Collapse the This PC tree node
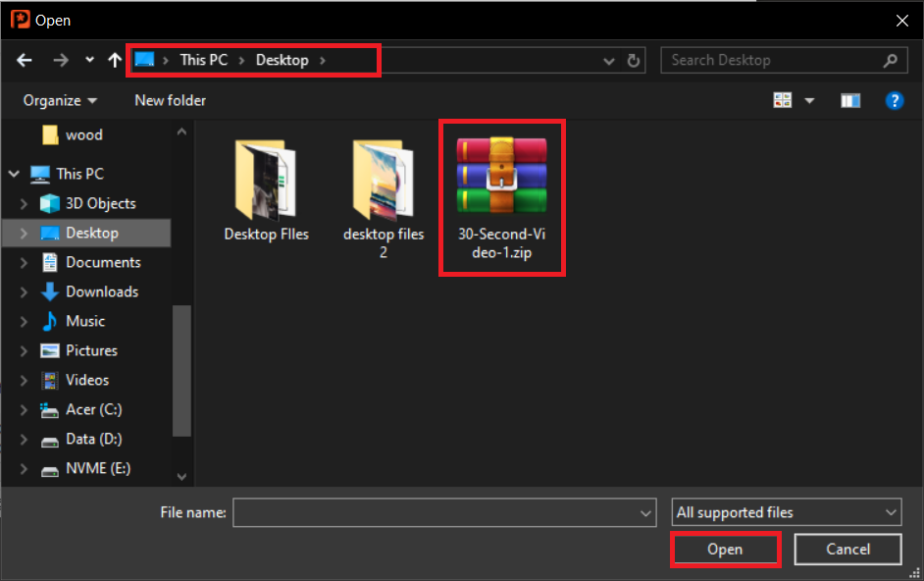Viewport: 924px width, 581px height. (x=13, y=174)
